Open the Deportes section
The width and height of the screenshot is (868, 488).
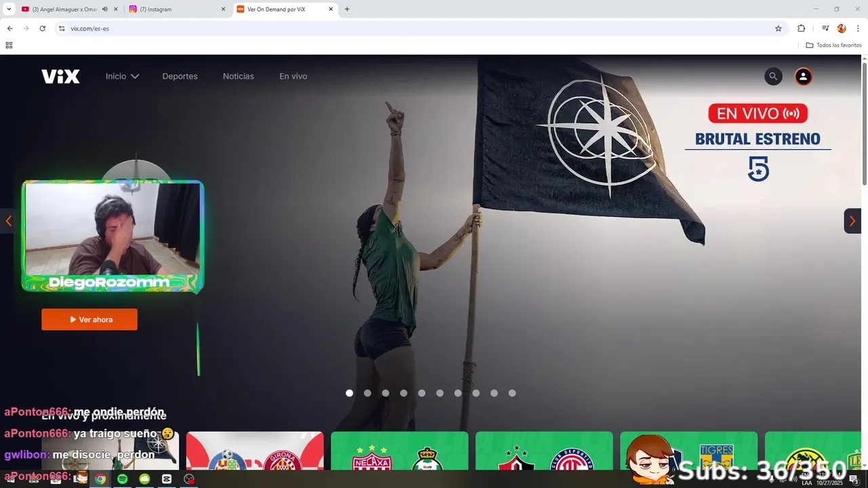tap(180, 77)
